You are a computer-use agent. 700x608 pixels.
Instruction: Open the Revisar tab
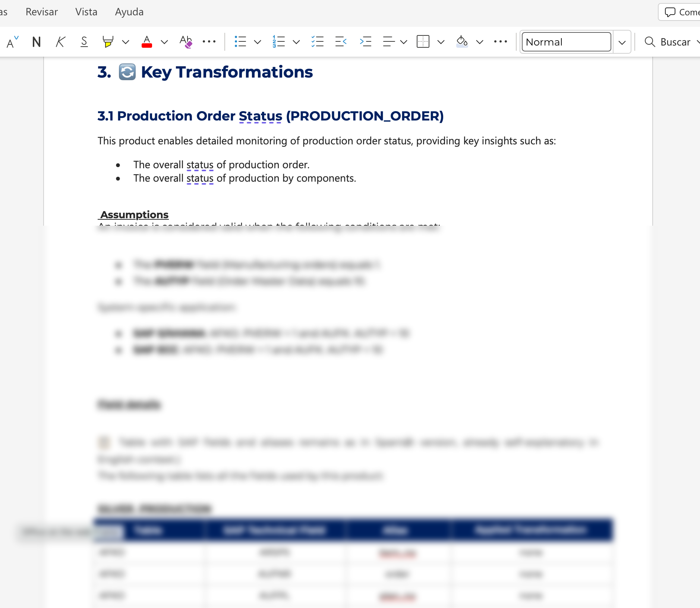(42, 12)
